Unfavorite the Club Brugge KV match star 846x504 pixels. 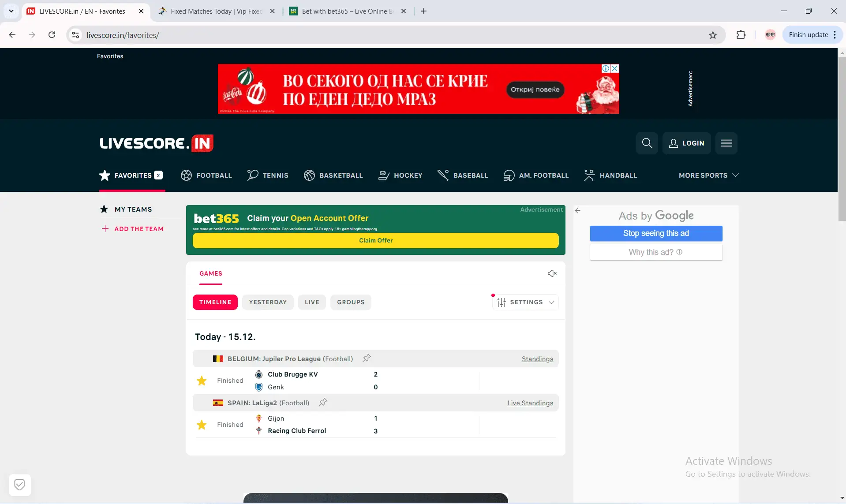(202, 381)
